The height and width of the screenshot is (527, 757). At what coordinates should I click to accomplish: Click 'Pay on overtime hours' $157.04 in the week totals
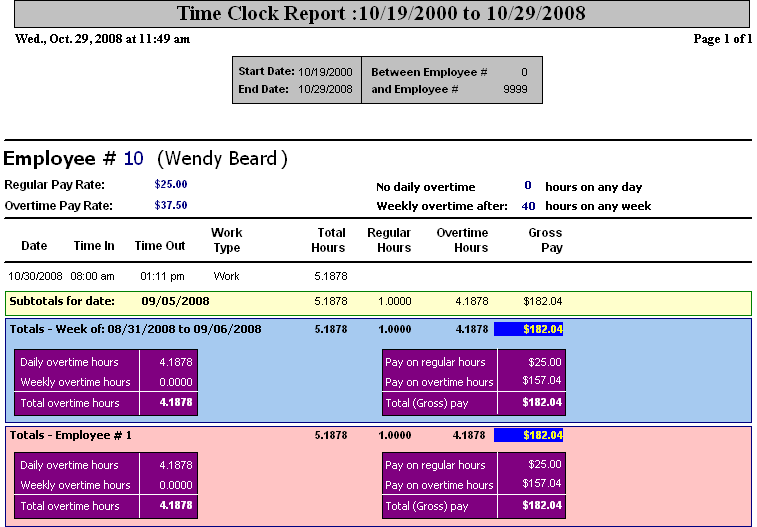point(542,380)
